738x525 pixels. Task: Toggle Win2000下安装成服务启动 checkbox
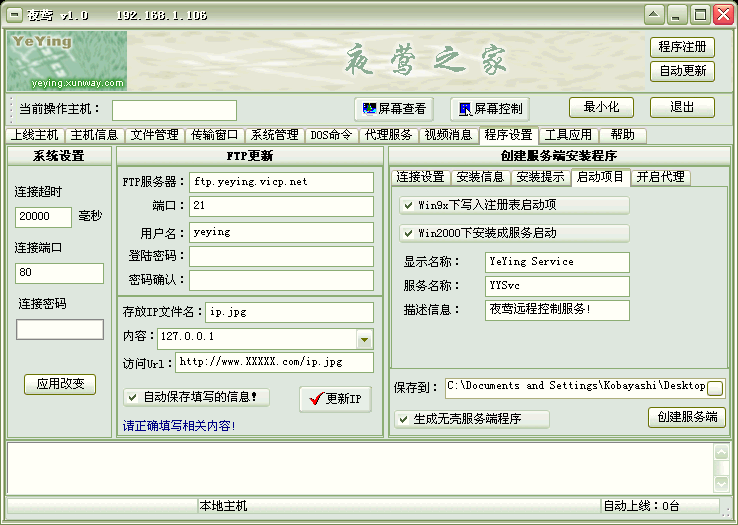pyautogui.click(x=408, y=233)
